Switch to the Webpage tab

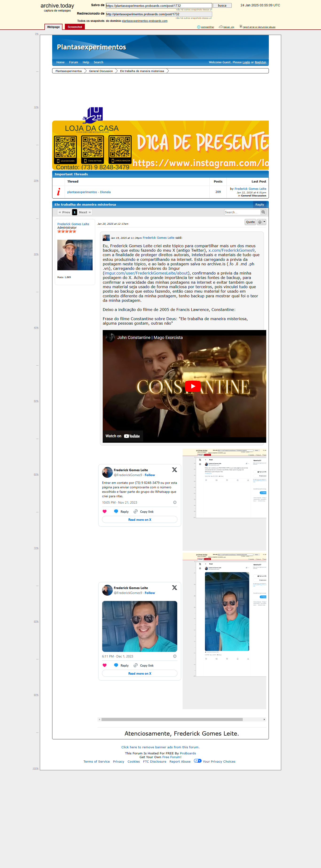(x=54, y=27)
